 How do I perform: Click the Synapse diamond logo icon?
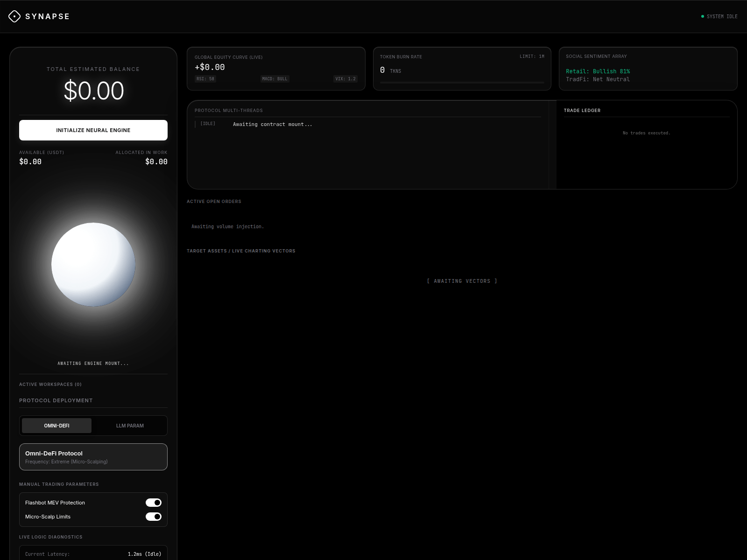pyautogui.click(x=14, y=16)
